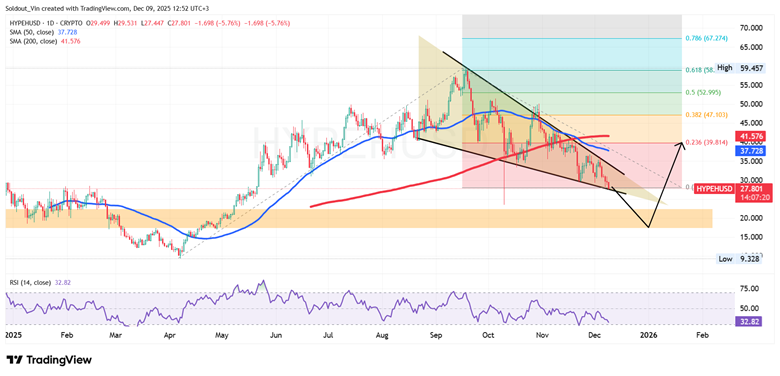Click the Nov label on time axis
The height and width of the screenshot is (376, 780).
pyautogui.click(x=542, y=336)
